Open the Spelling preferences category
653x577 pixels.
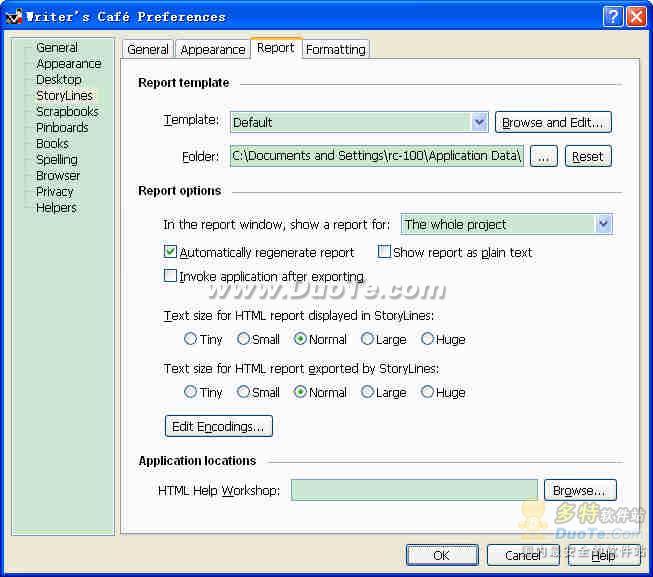(x=57, y=159)
